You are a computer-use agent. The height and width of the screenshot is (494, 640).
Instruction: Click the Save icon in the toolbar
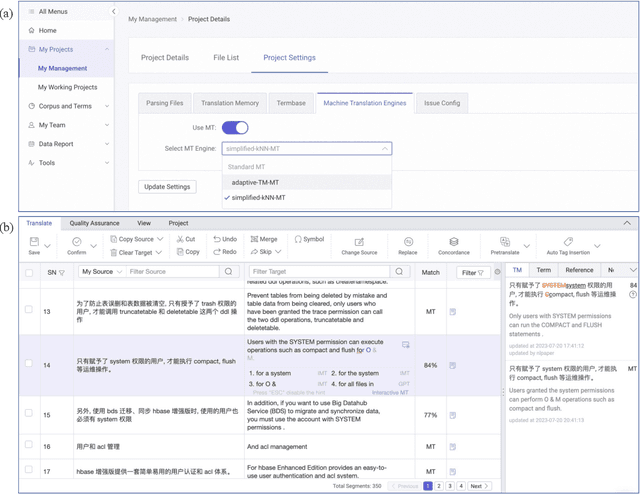[x=34, y=242]
